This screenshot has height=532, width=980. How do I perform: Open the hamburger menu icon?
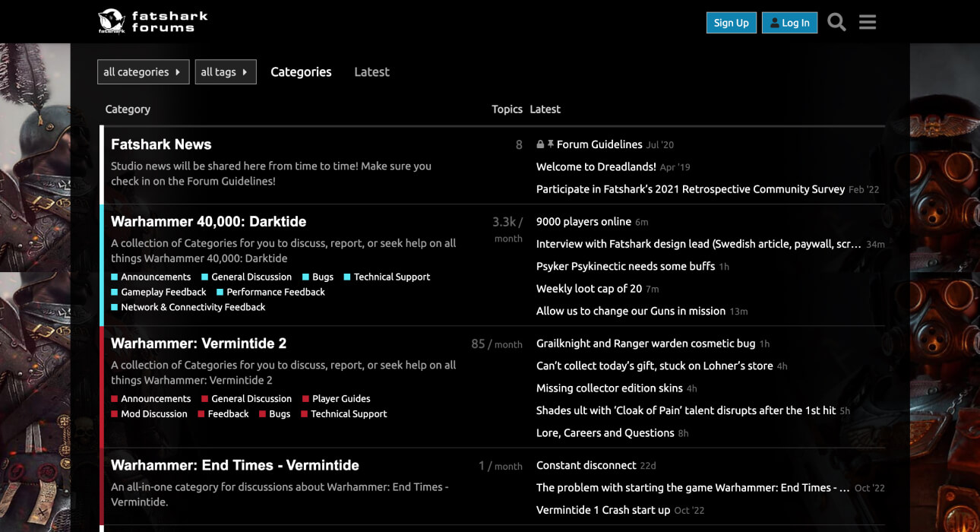867,22
